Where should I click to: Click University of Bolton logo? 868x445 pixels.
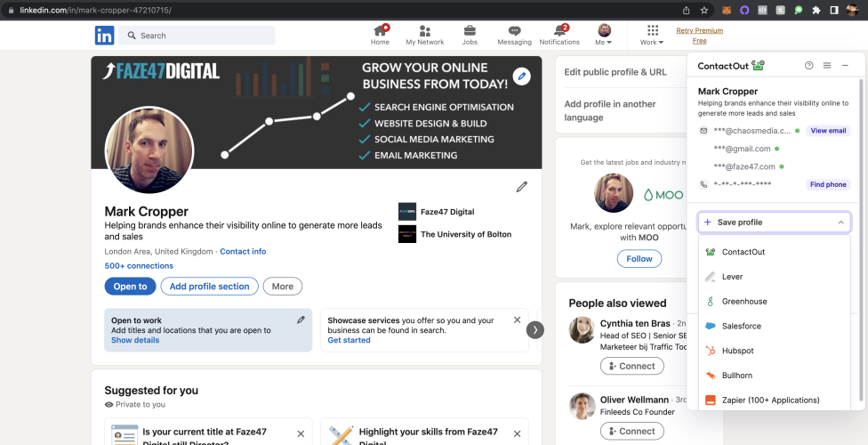(407, 234)
